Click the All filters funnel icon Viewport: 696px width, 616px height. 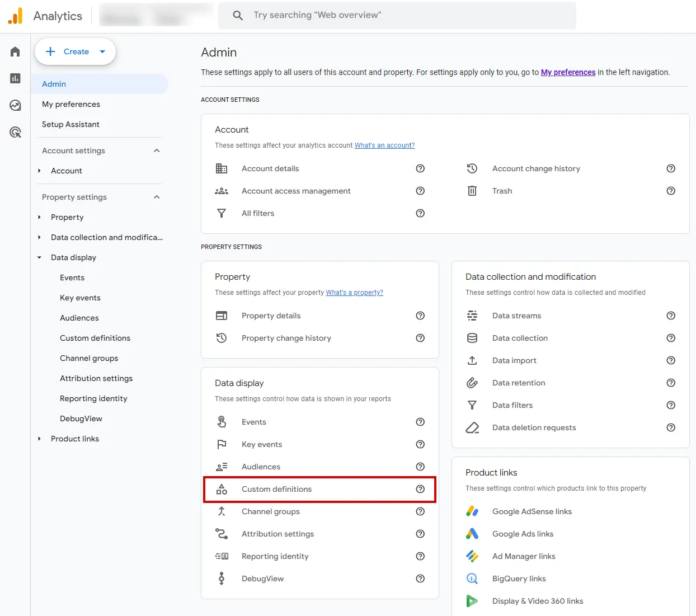point(222,213)
